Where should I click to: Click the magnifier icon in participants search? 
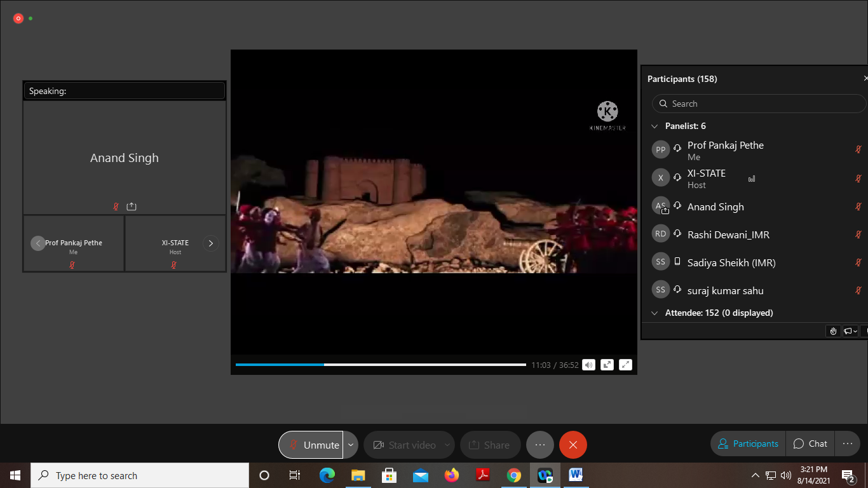664,104
